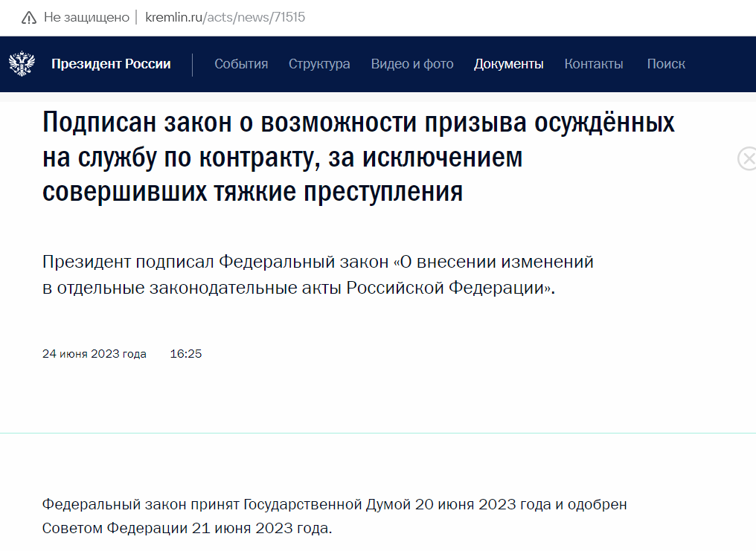Select the Видео и фото section
The image size is (756, 551).
coord(411,64)
